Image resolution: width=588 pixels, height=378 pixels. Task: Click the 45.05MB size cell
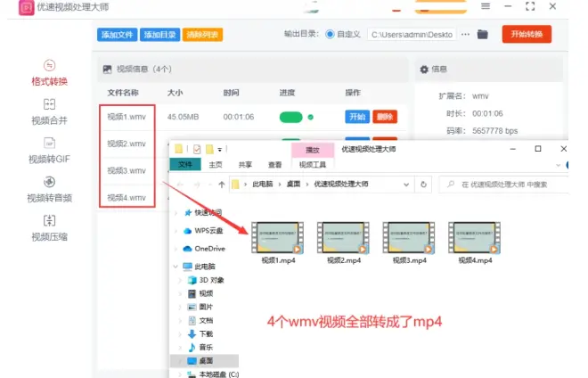tap(183, 117)
